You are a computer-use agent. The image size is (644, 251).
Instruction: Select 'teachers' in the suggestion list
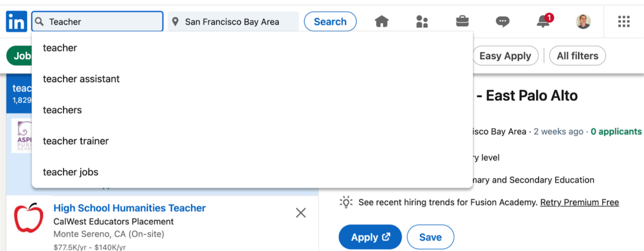pos(62,110)
